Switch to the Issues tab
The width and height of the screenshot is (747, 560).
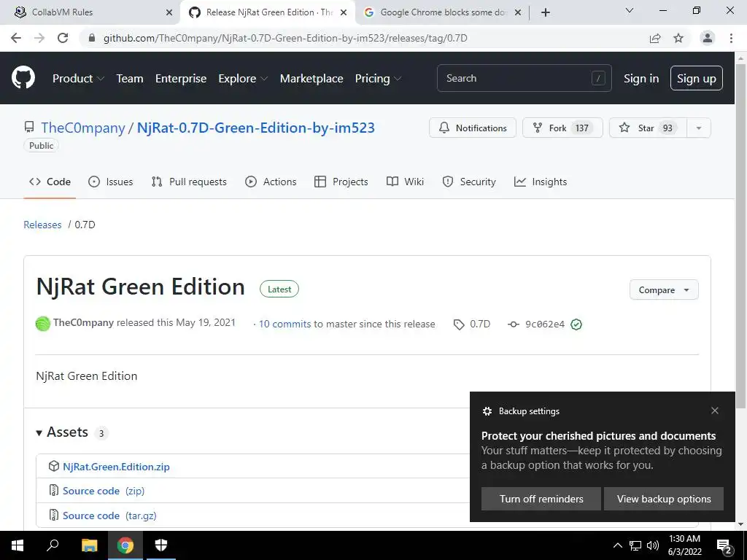pos(111,182)
